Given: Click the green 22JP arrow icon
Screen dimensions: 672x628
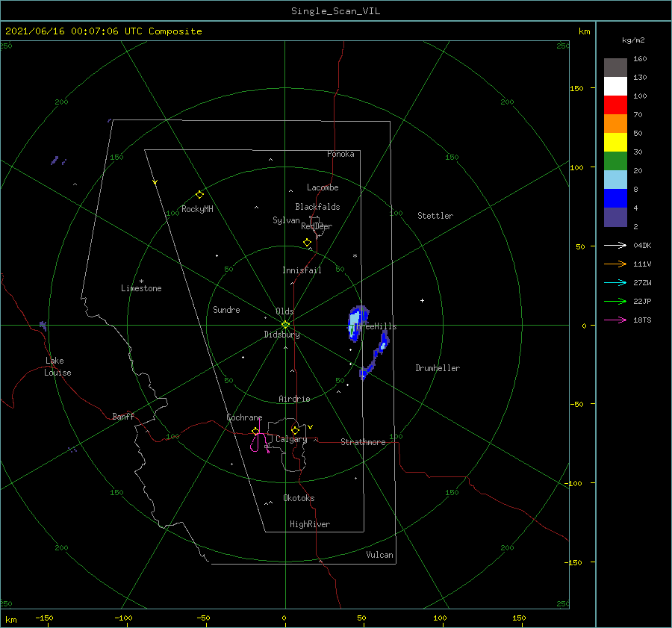Looking at the screenshot, I should [x=615, y=302].
